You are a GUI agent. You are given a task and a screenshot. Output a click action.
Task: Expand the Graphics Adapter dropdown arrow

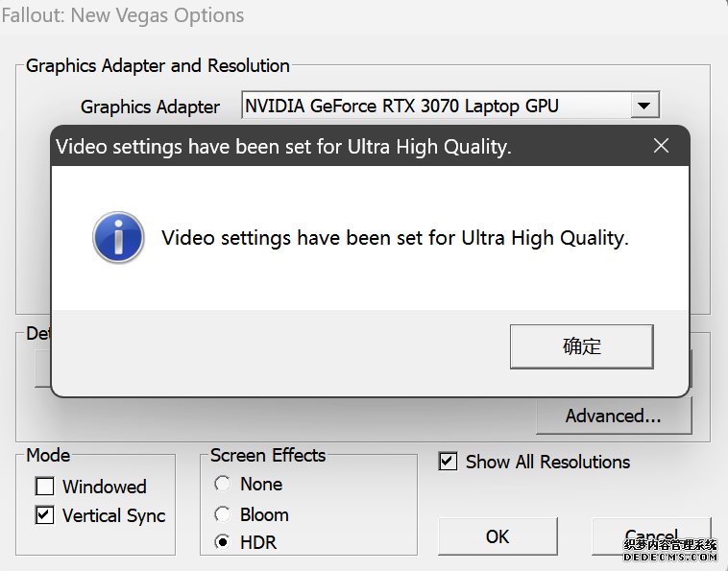click(644, 106)
